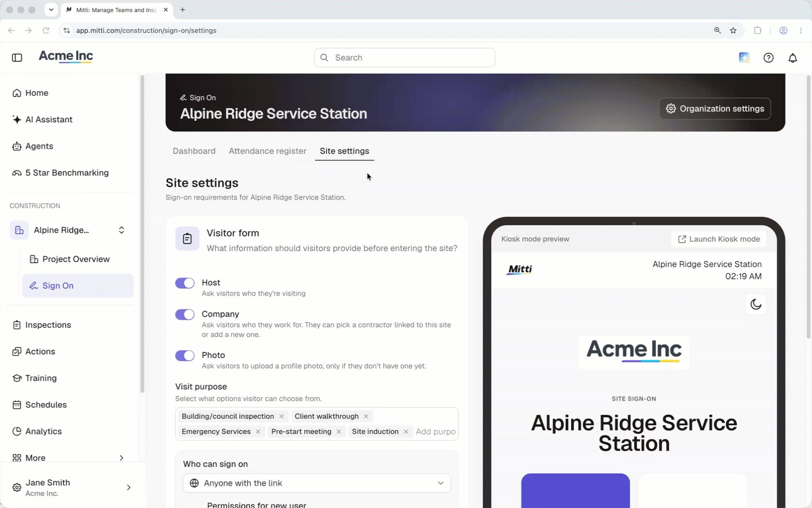This screenshot has width=812, height=508.
Task: Open the browser three-dot menu
Action: [801, 30]
